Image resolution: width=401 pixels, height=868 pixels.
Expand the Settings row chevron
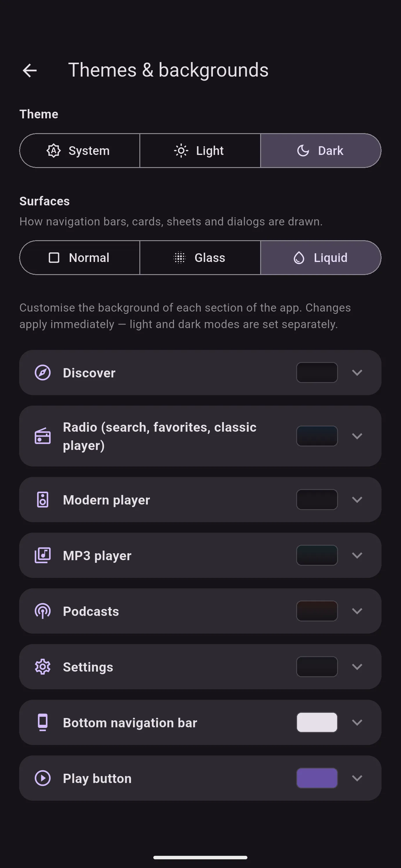click(x=357, y=667)
